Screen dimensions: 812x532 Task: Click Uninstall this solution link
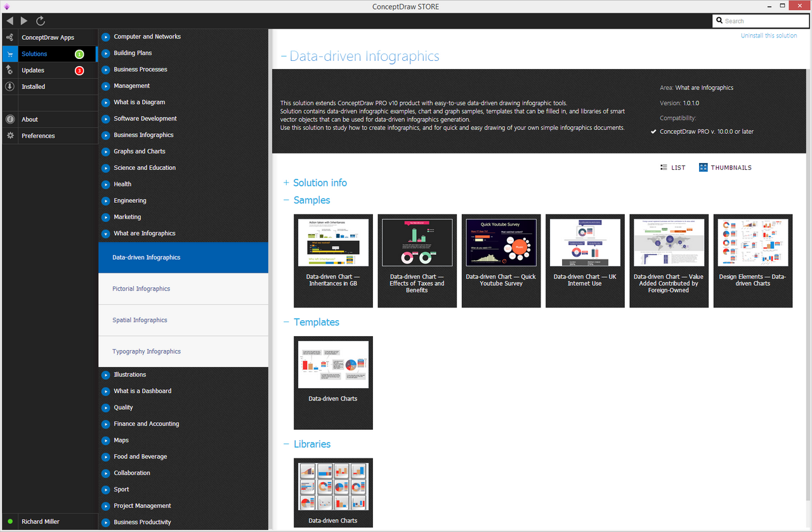tap(769, 36)
